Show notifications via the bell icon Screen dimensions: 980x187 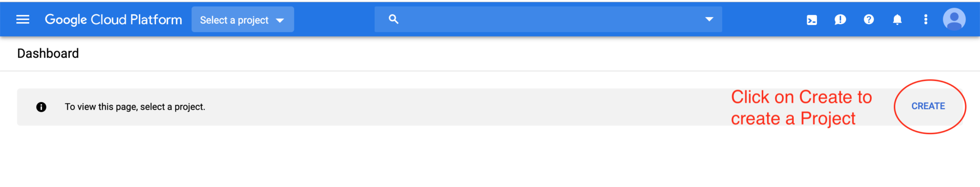[x=897, y=20]
